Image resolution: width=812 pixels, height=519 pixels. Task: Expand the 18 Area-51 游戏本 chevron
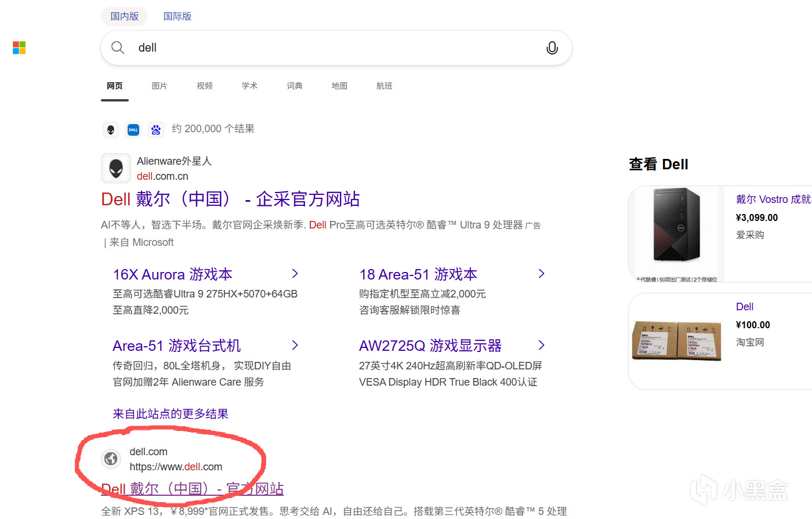click(541, 273)
